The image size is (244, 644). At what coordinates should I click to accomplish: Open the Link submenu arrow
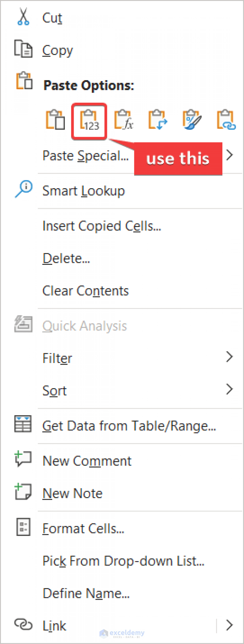(229, 625)
